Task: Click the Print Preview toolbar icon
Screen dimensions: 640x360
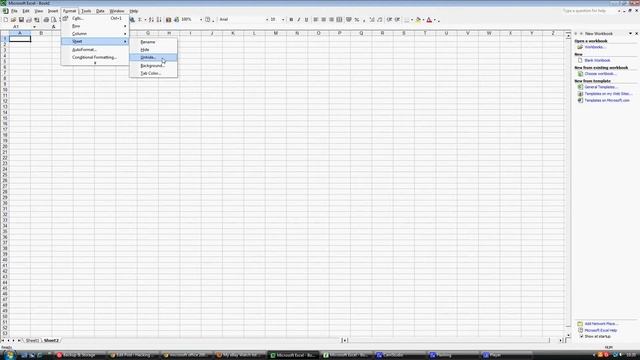Action: coord(53,20)
